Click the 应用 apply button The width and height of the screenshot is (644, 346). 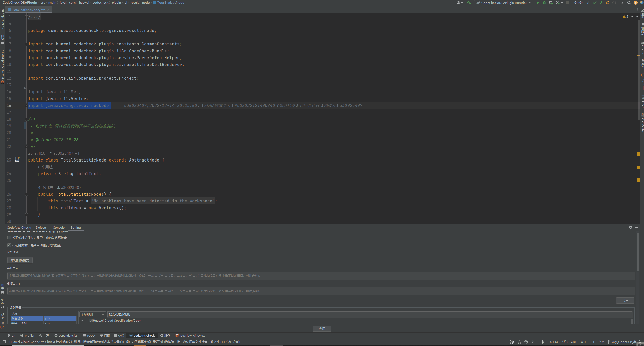point(322,329)
